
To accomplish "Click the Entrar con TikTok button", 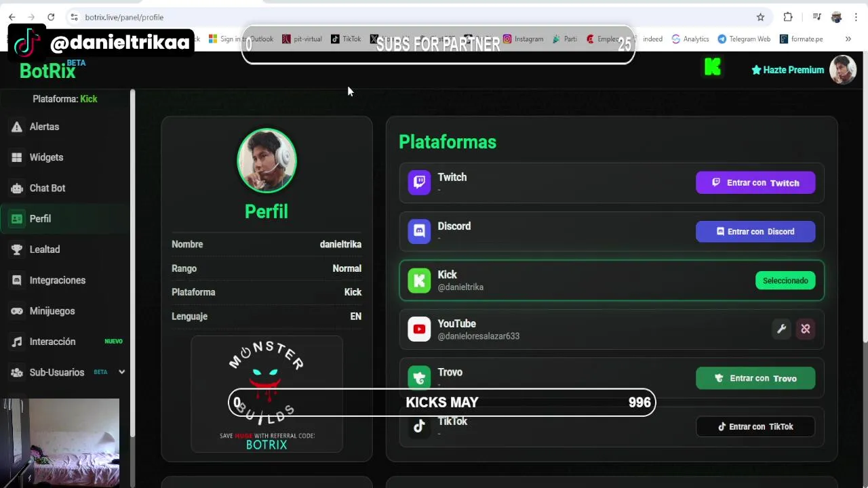I will 755,426.
